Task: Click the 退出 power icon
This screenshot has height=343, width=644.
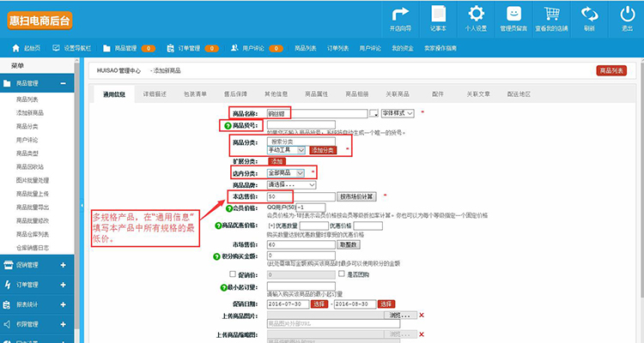Action: coord(627,14)
